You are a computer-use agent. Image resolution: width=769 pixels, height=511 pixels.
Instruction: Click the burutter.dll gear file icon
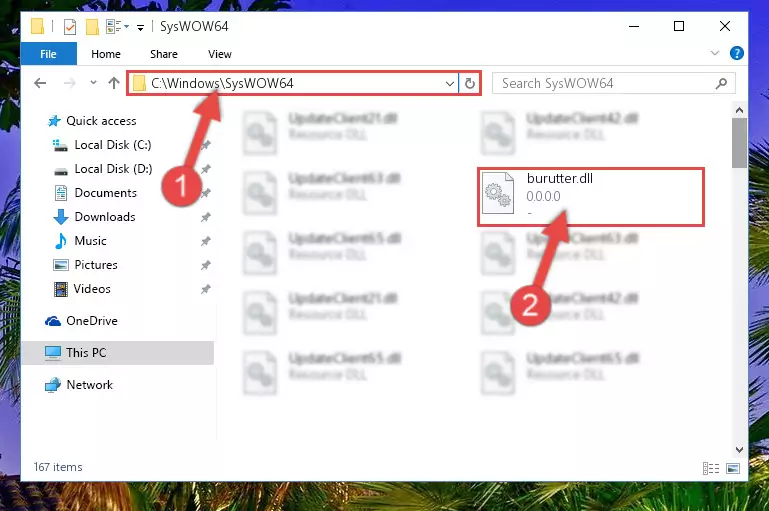[498, 193]
